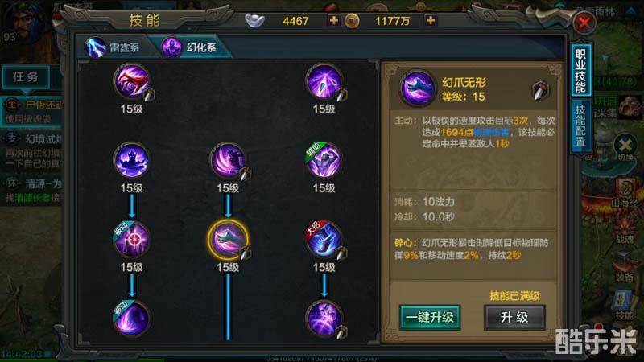Viewport: 644px width, 362px height.
Task: Close the skill window with red X
Action: point(584,23)
